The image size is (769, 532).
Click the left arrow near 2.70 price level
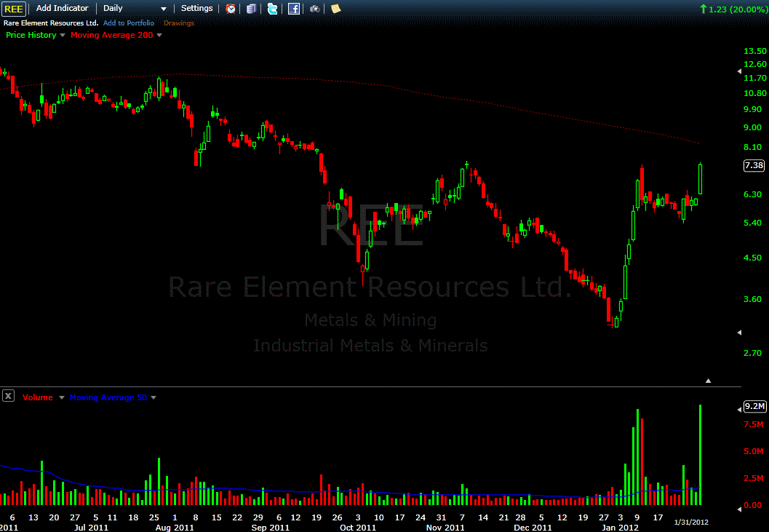click(740, 333)
